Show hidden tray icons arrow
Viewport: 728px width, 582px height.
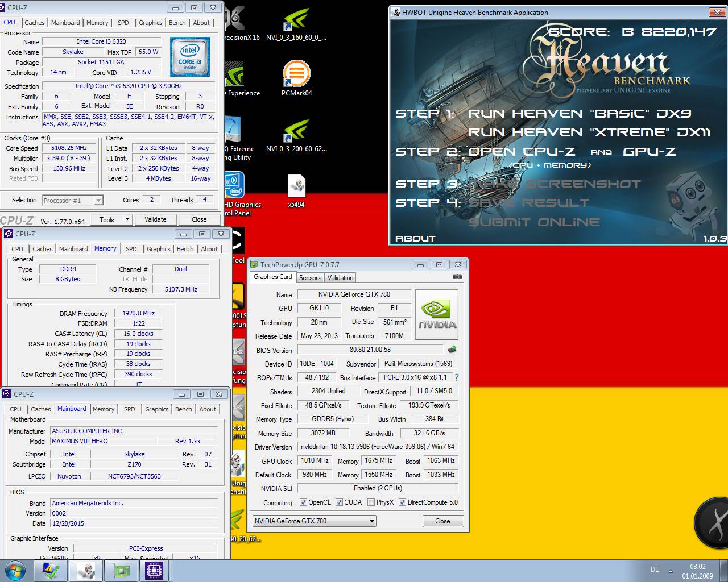pos(671,571)
